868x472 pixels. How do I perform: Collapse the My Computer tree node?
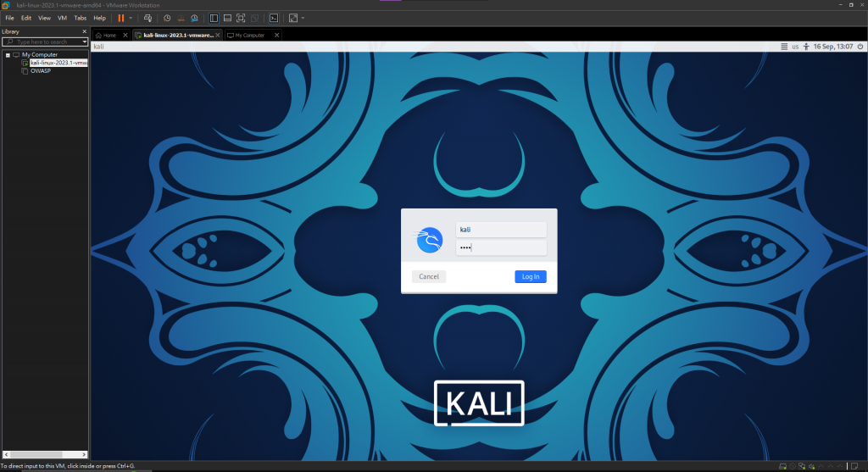pyautogui.click(x=8, y=55)
